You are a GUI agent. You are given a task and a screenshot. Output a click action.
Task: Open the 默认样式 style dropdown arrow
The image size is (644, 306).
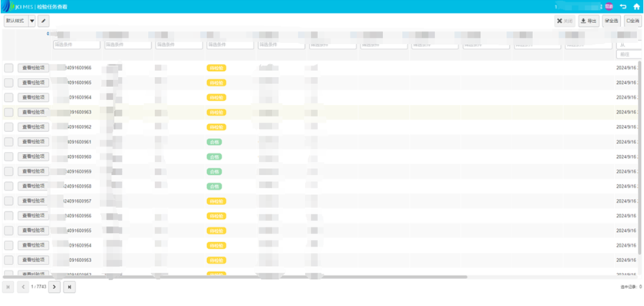coord(32,21)
